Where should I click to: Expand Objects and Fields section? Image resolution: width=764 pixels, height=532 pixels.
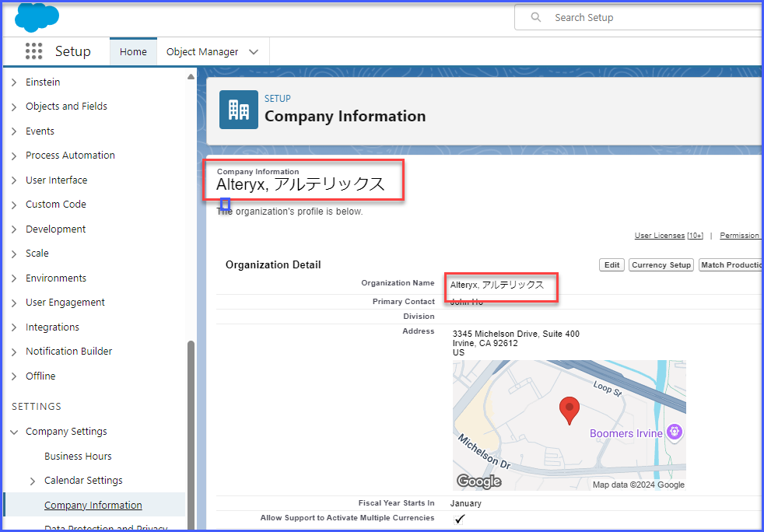click(x=14, y=107)
